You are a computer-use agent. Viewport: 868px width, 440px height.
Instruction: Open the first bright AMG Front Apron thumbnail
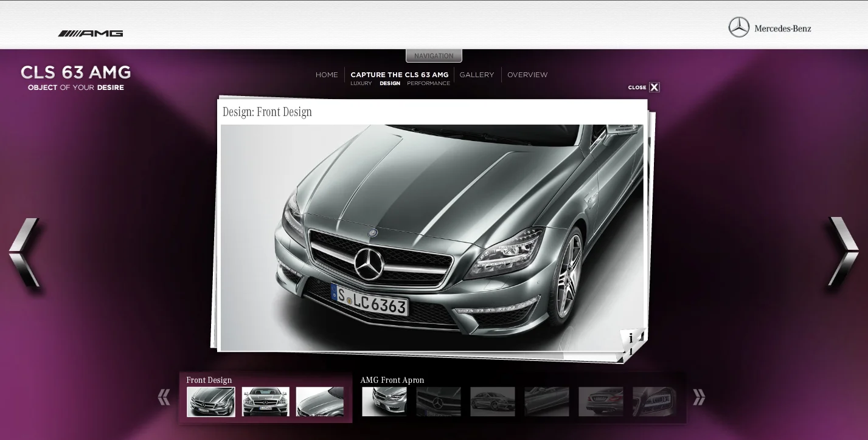(384, 402)
